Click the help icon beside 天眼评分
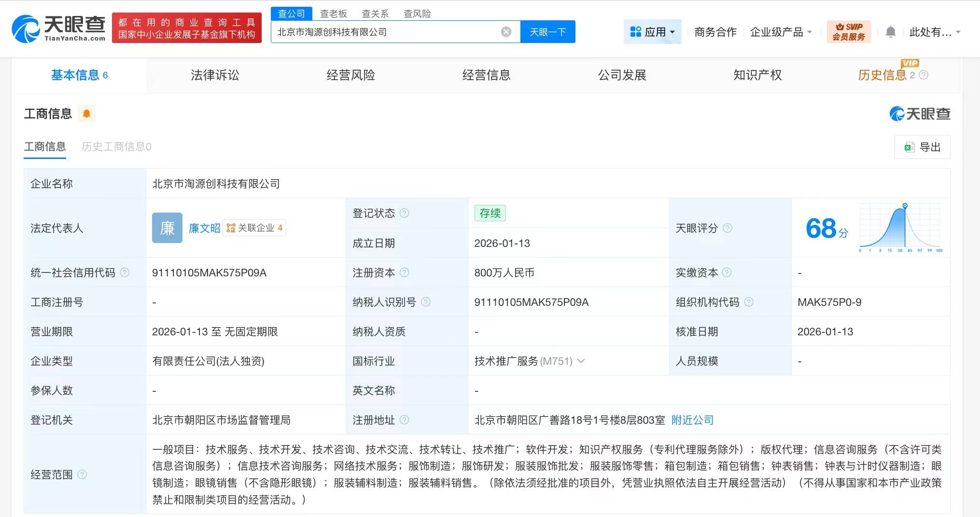Screen dimensions: 980x517 point(729,229)
